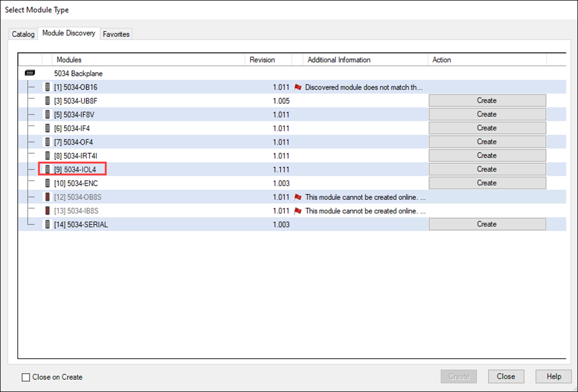
Task: Click revision 1.111 of the 5034-IOL4 row
Action: pyautogui.click(x=281, y=170)
